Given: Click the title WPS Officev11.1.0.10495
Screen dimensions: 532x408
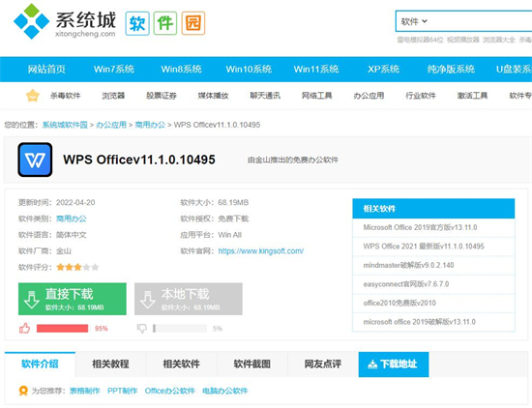Looking at the screenshot, I should [139, 160].
